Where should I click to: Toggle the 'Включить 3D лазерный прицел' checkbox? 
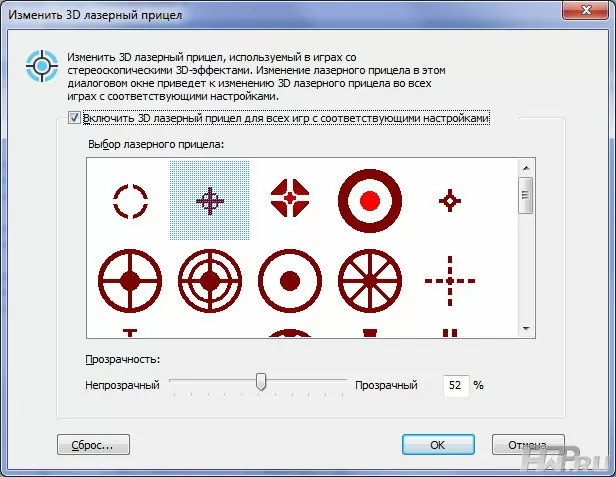(75, 119)
